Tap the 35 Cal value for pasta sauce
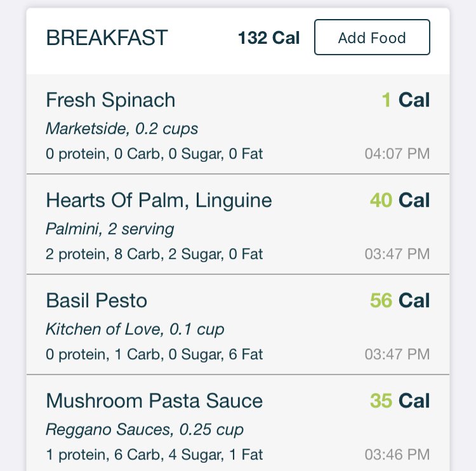 [400, 401]
